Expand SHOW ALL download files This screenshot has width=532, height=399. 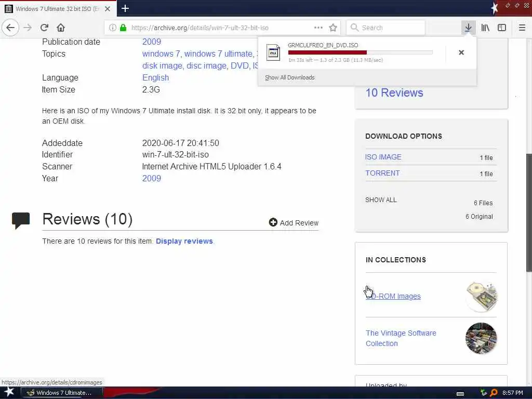pyautogui.click(x=381, y=200)
